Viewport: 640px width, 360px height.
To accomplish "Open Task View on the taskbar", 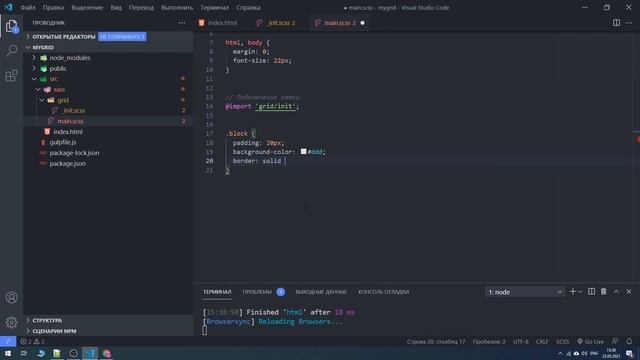I will click(x=24, y=353).
